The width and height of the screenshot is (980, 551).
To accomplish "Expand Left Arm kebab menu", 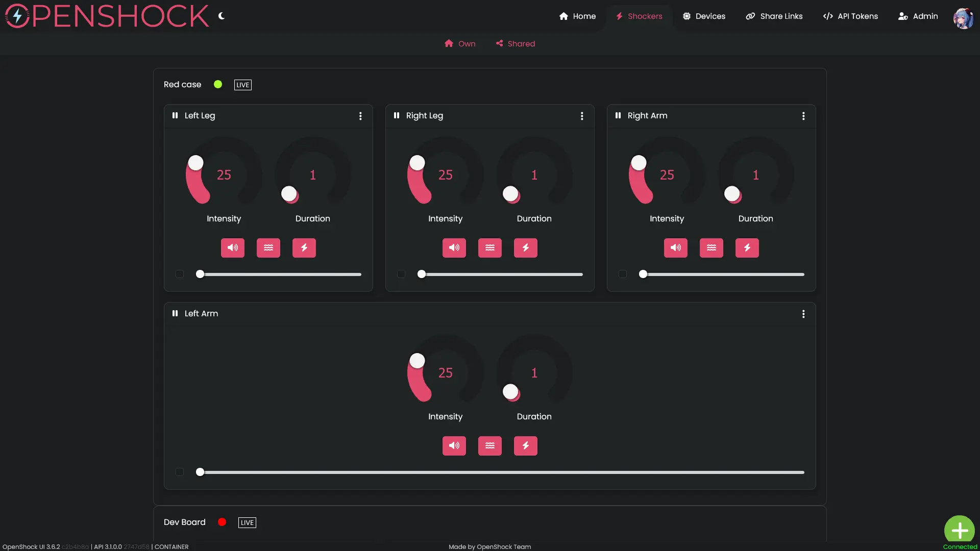I will point(803,314).
